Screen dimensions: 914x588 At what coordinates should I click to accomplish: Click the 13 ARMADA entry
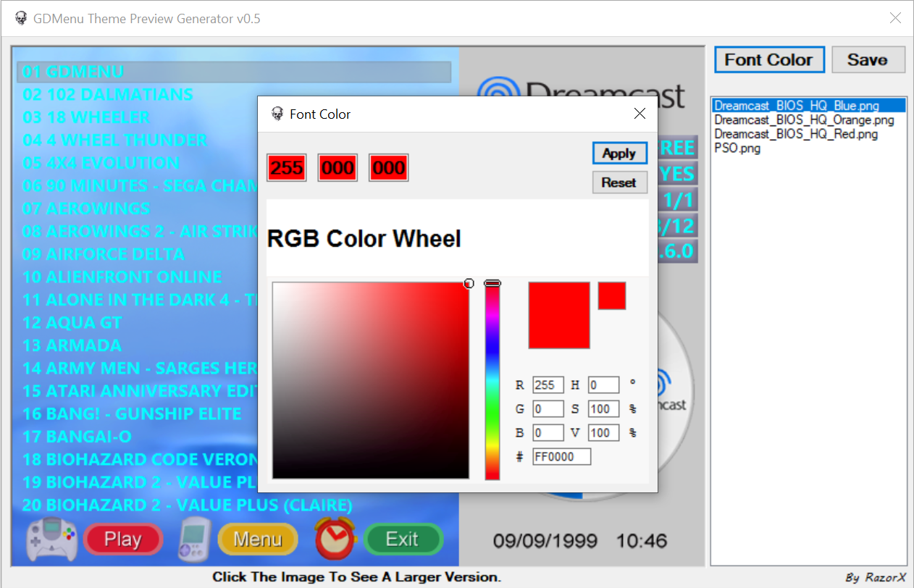click(72, 345)
